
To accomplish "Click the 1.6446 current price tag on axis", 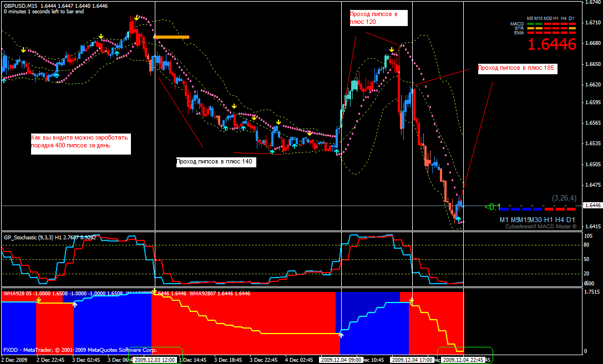I will coord(592,206).
